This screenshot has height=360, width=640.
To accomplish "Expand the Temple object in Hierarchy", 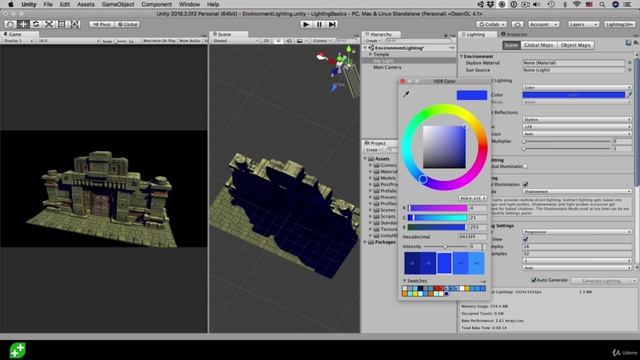I will click(371, 54).
